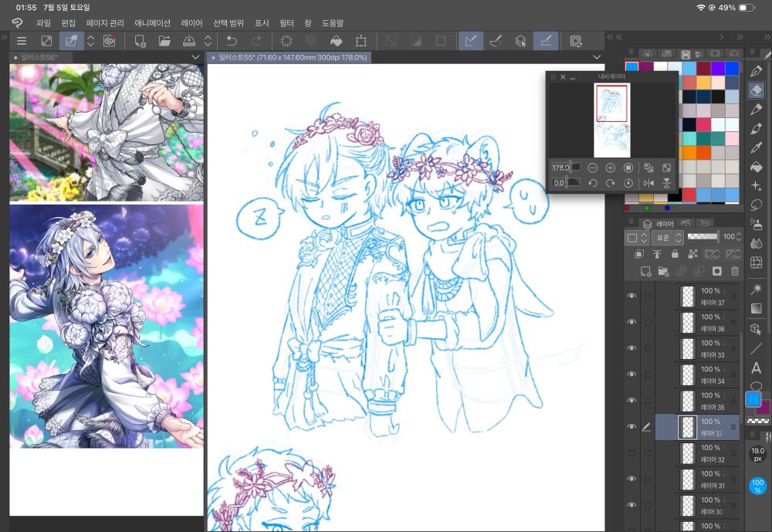Select the Pen tool in the tool palette
Viewport: 772px width, 532px height.
(x=757, y=71)
